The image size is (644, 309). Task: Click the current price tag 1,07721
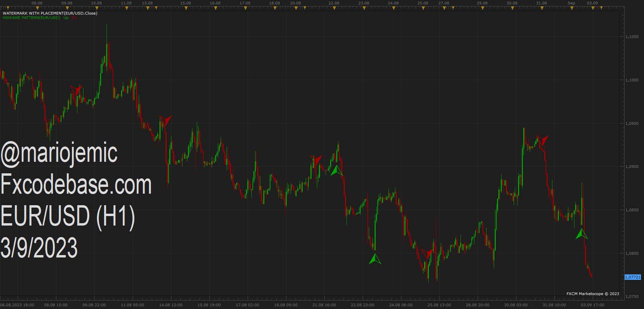click(x=633, y=277)
